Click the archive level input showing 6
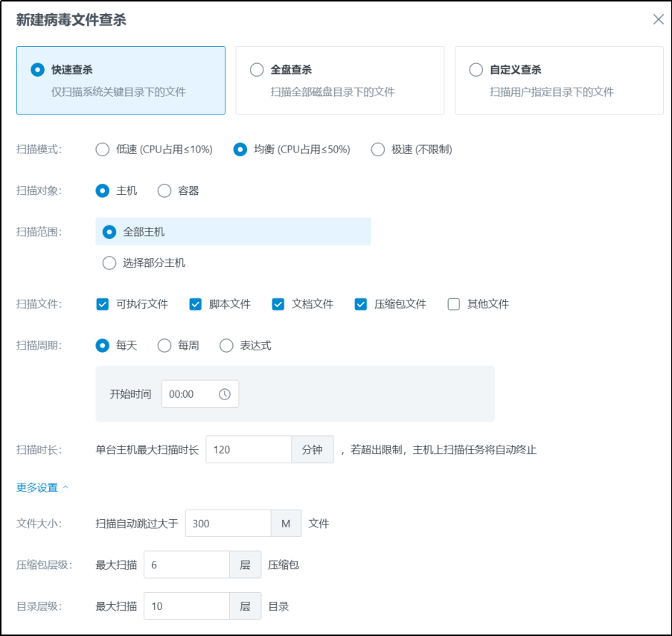Screen dimensions: 672x636 (x=186, y=565)
